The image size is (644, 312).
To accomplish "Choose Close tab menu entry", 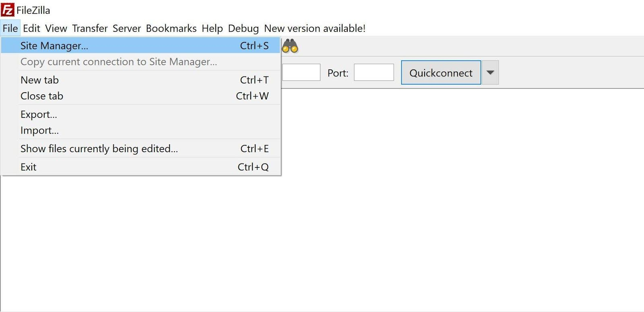I will [140, 96].
